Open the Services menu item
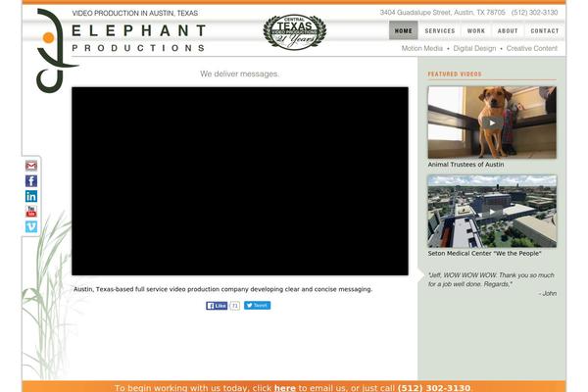588x392 pixels. coord(440,30)
